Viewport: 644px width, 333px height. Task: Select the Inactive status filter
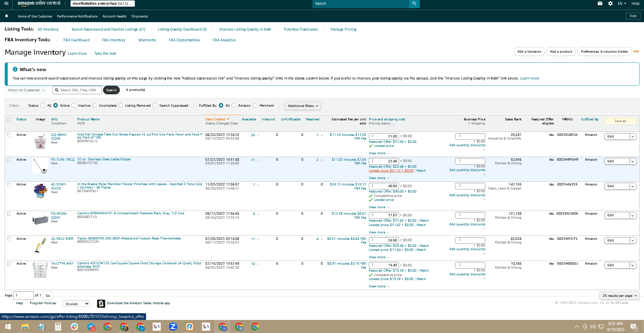point(74,105)
